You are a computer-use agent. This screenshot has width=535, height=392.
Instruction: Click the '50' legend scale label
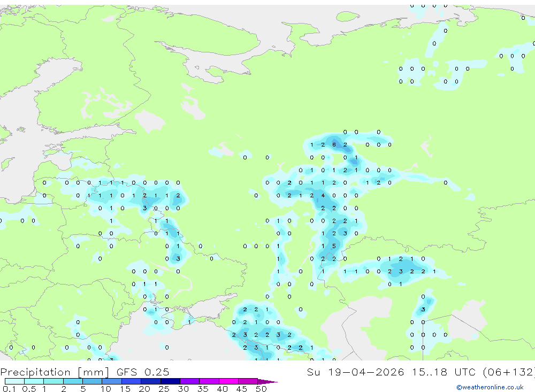[x=261, y=389]
